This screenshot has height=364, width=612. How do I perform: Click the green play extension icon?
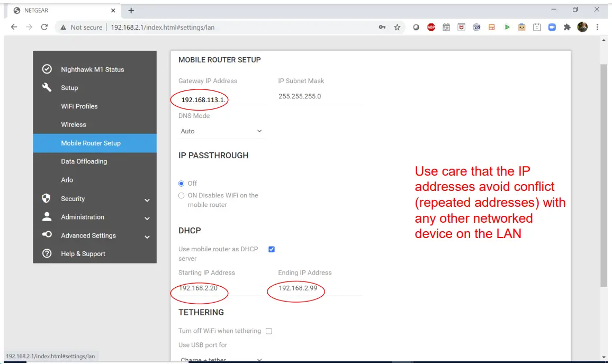pyautogui.click(x=507, y=27)
